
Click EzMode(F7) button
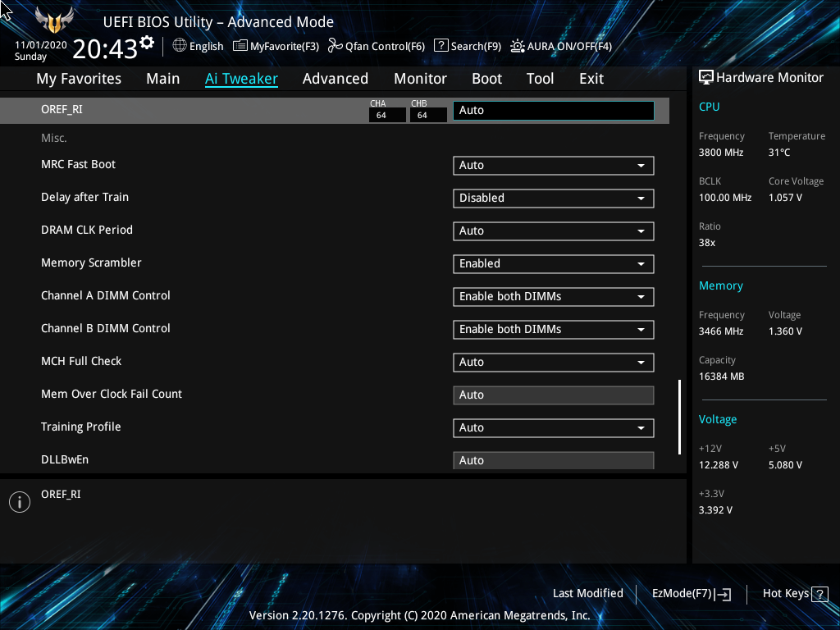click(x=692, y=594)
